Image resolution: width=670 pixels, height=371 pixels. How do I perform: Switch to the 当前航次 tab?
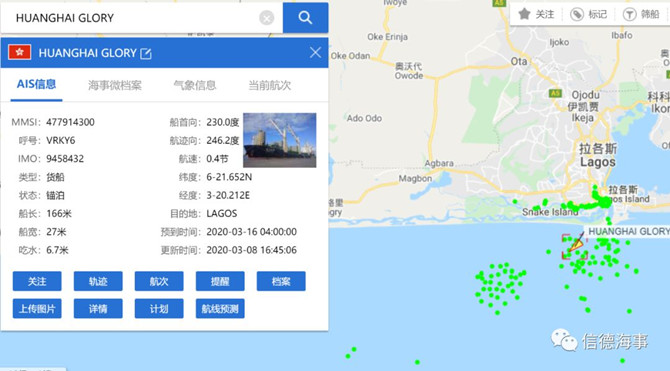tap(270, 85)
